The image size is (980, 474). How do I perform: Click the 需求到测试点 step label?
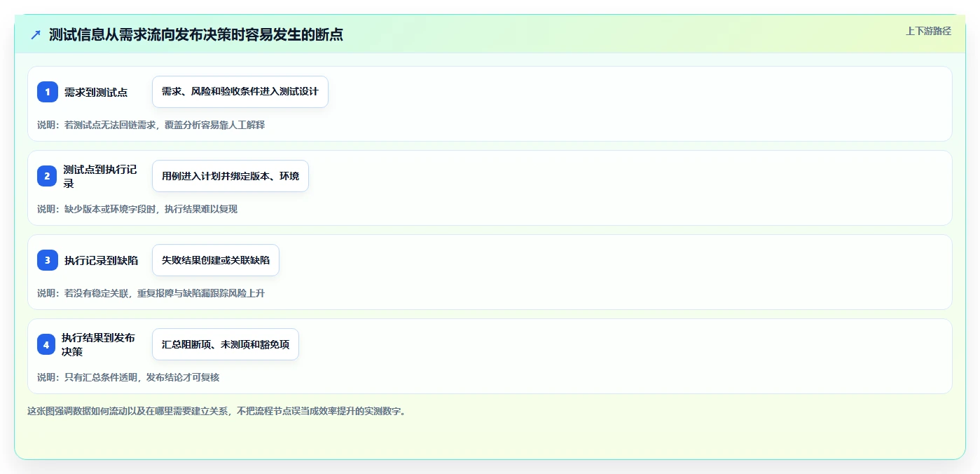(96, 92)
